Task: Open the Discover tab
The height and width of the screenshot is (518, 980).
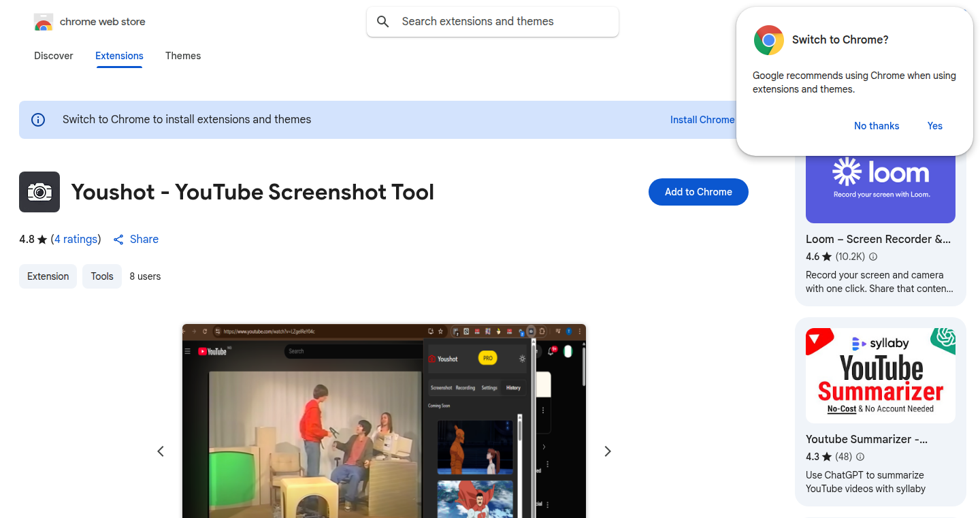Action: [x=54, y=56]
